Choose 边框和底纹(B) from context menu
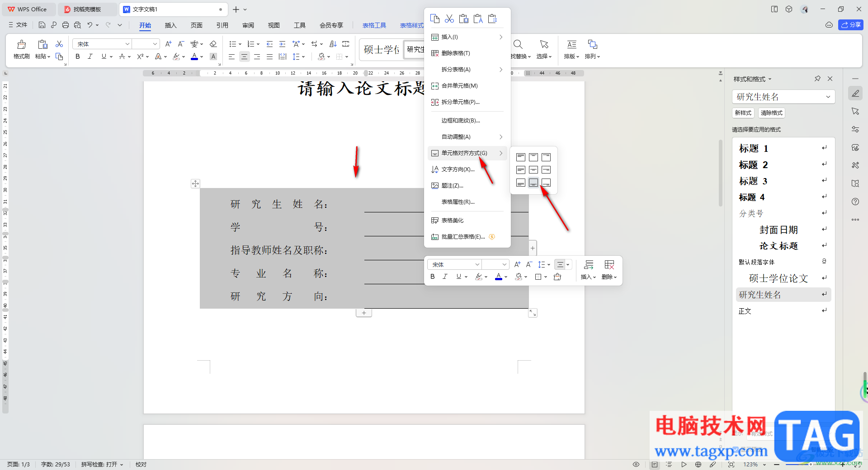The image size is (868, 470). point(467,121)
